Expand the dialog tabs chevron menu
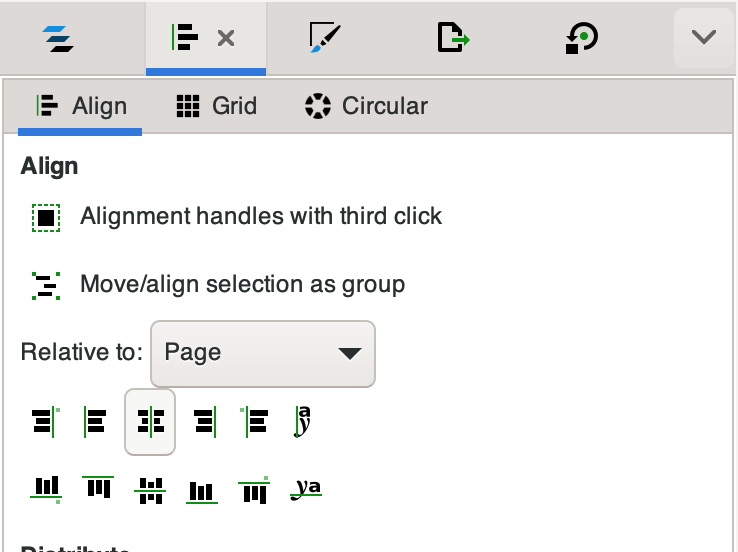 pos(704,39)
